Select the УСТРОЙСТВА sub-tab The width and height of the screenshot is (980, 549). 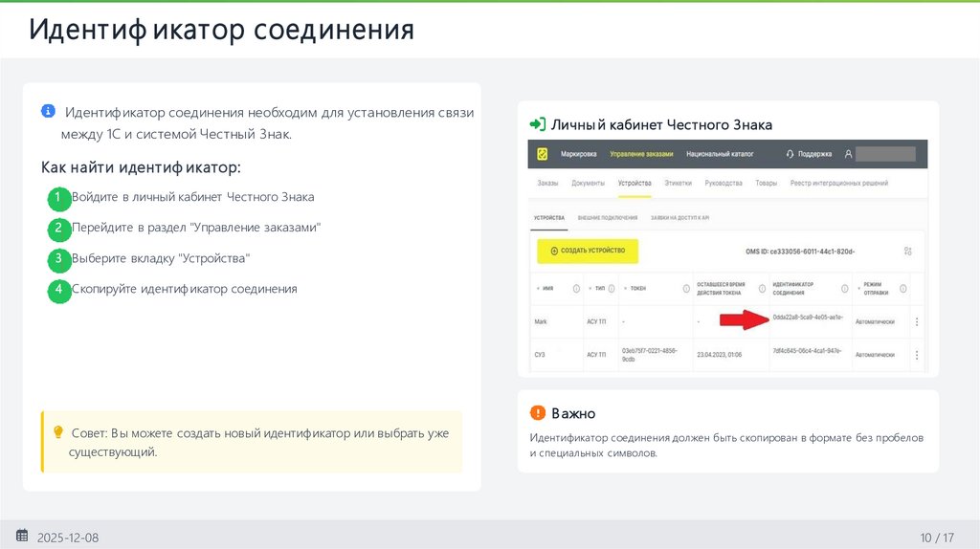[549, 218]
